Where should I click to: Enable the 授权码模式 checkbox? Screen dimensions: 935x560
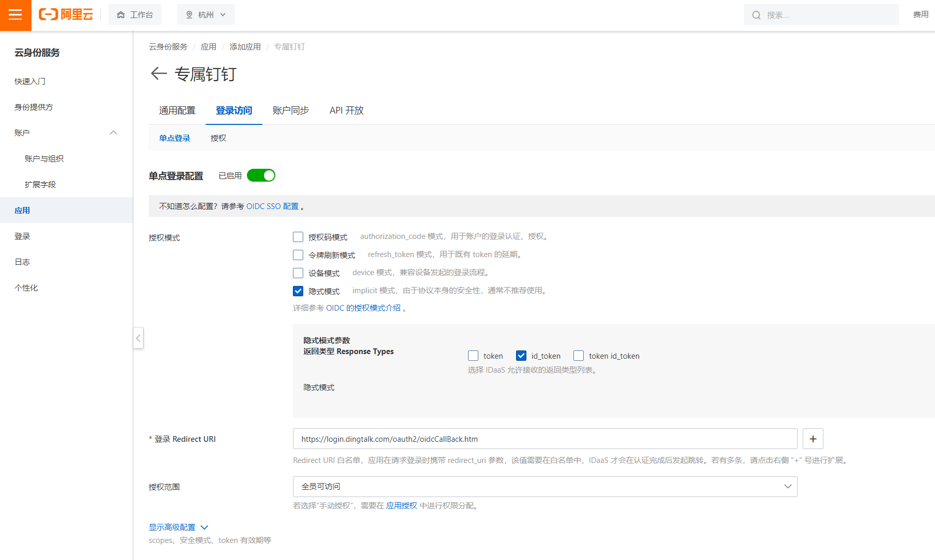point(298,237)
